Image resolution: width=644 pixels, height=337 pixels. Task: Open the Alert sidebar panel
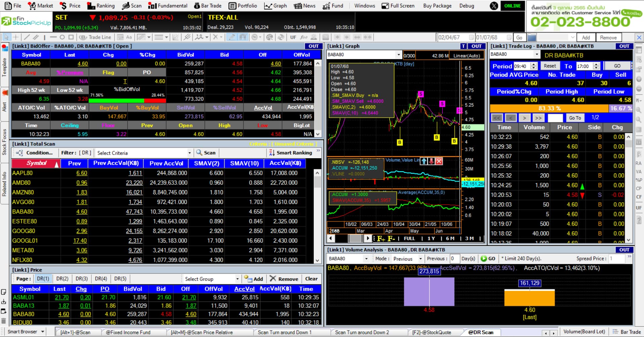pos(5,104)
